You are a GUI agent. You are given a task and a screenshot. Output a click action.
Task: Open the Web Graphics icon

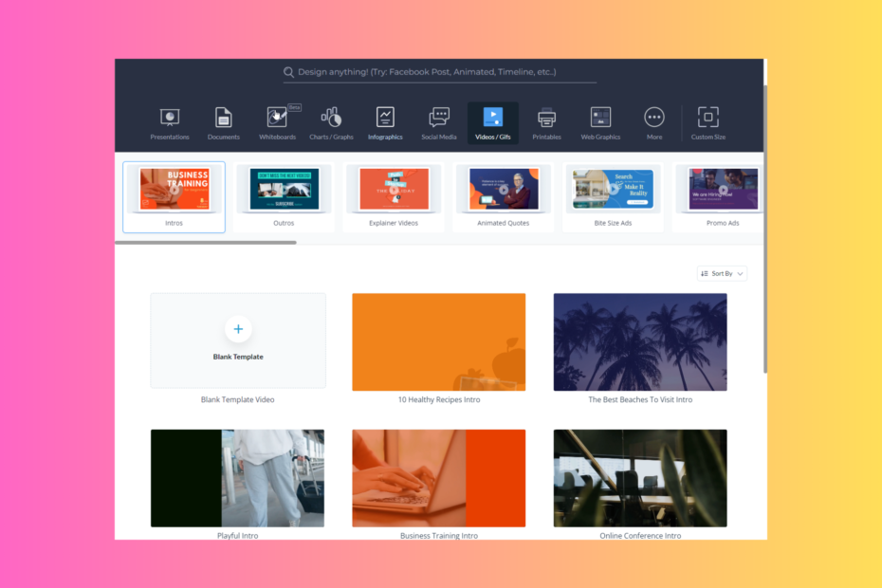point(600,117)
